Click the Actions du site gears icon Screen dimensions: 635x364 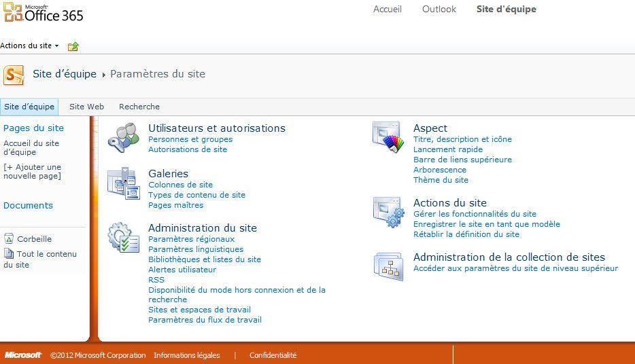pyautogui.click(x=388, y=213)
